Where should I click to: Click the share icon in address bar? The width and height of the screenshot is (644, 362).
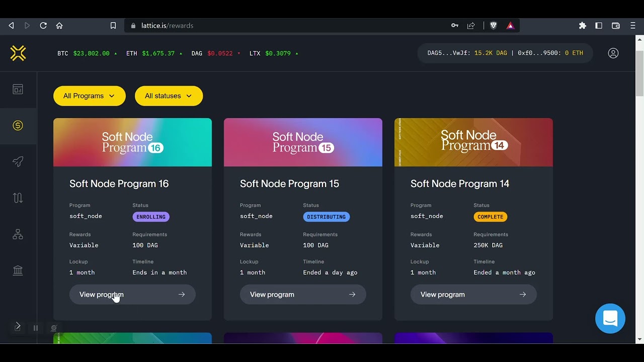471,26
